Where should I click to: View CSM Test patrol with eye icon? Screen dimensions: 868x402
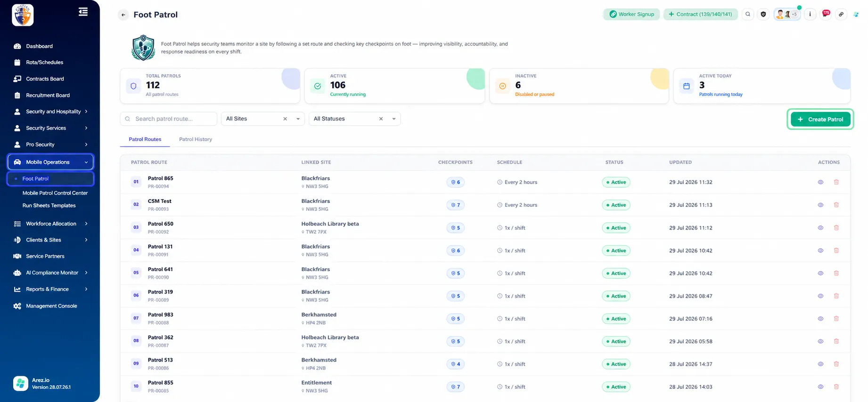tap(820, 205)
